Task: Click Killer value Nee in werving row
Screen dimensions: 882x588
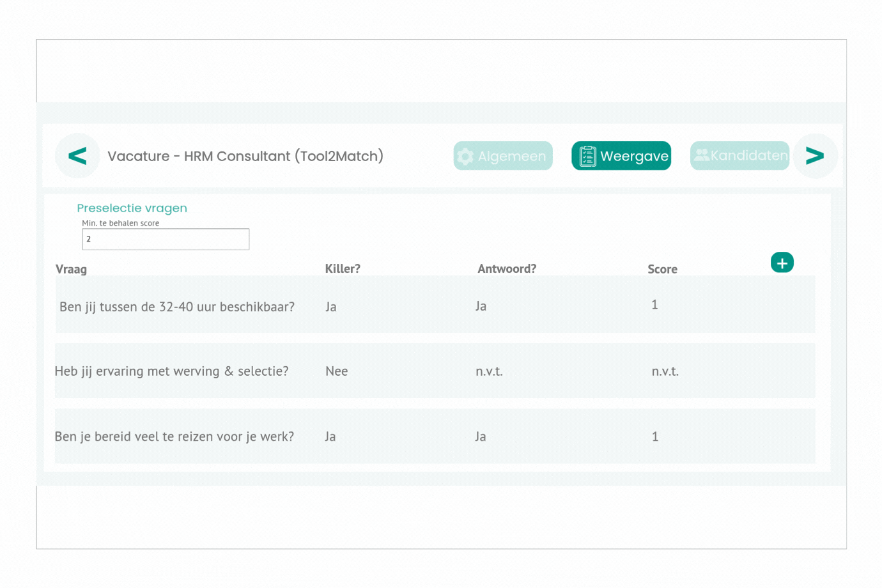Action: coord(336,371)
